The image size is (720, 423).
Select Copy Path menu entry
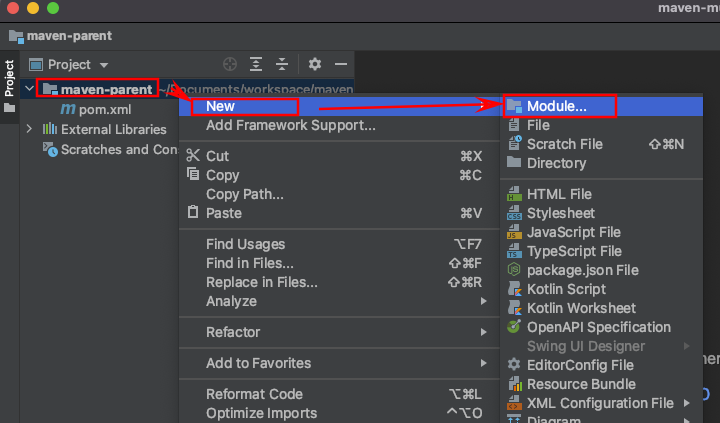click(339, 194)
